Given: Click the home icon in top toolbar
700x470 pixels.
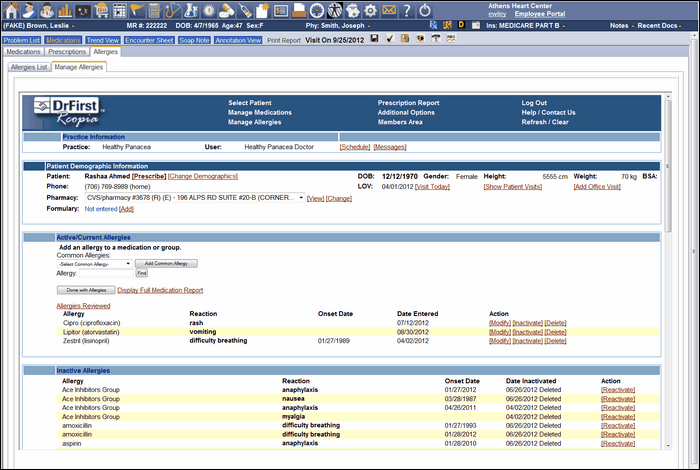Looking at the screenshot, I should 13,10.
